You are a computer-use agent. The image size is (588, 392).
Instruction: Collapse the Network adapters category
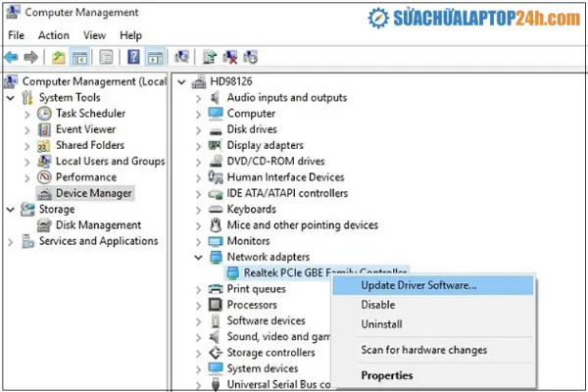click(x=200, y=257)
